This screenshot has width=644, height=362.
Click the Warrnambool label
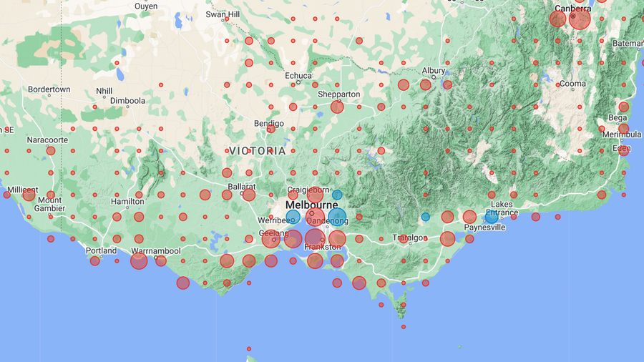click(156, 251)
